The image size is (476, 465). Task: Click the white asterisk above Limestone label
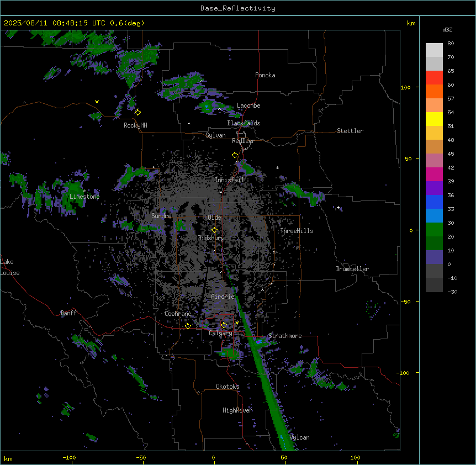coord(85,191)
